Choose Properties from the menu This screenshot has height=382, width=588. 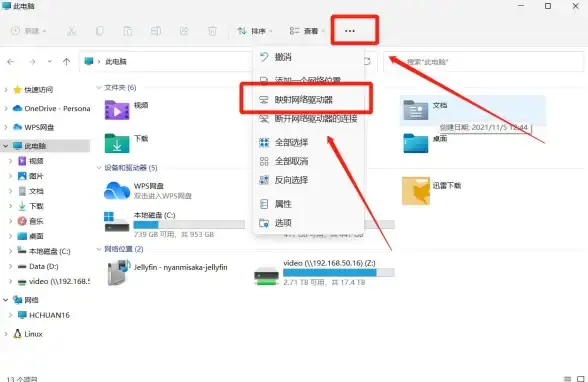pyautogui.click(x=308, y=204)
